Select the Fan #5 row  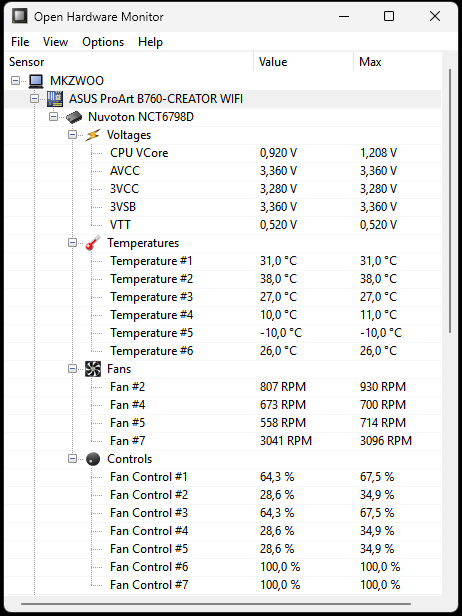tap(223, 423)
